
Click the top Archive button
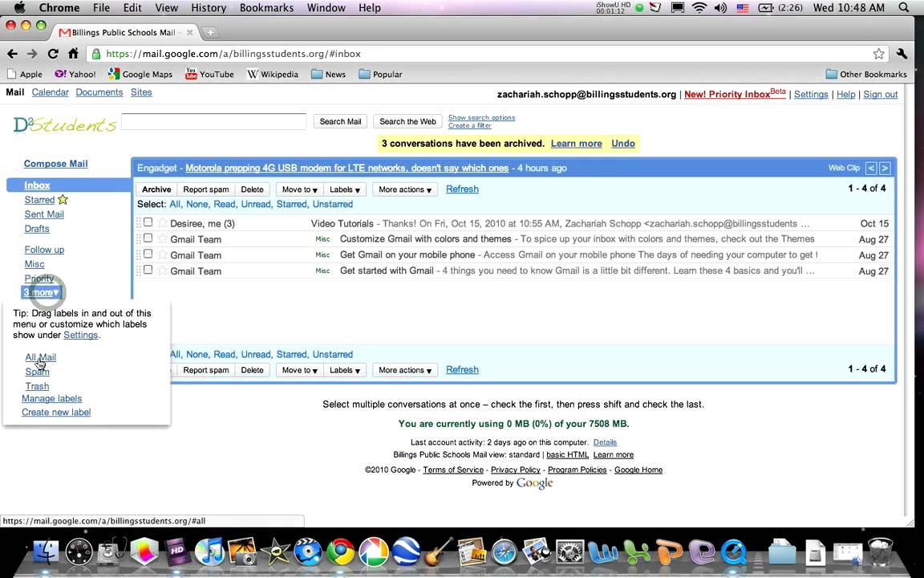click(156, 189)
